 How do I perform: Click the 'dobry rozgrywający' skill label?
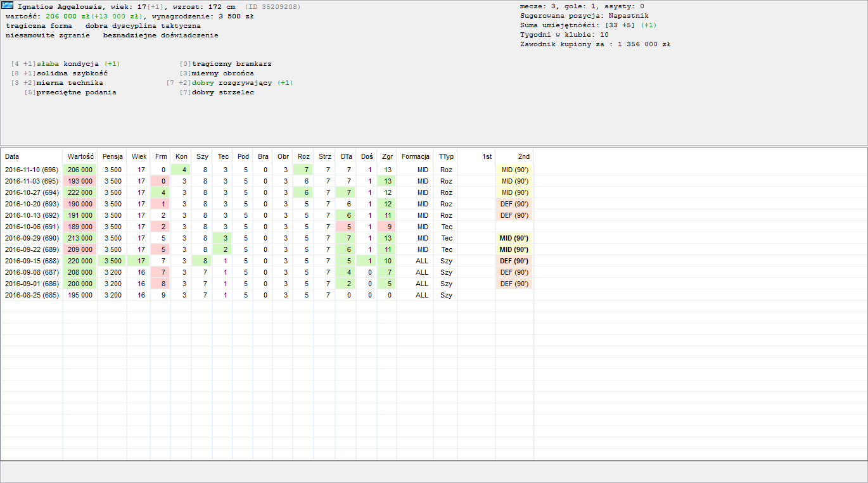tap(232, 83)
